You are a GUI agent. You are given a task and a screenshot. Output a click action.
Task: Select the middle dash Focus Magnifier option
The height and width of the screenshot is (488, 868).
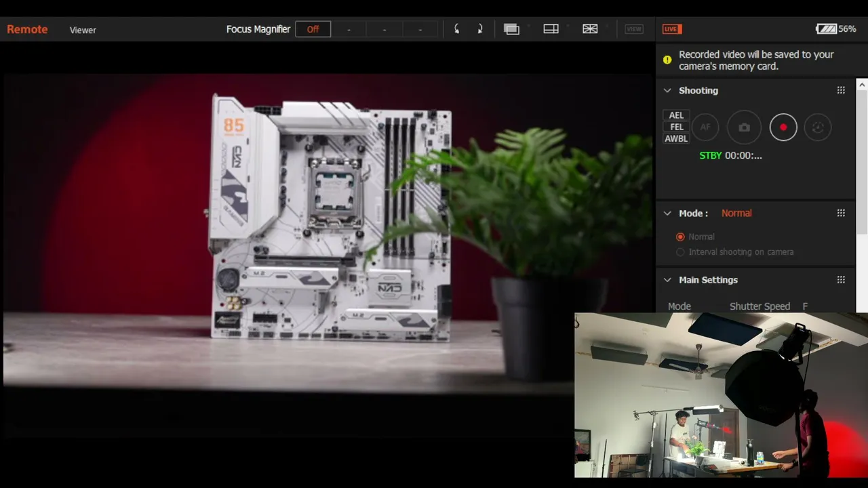[384, 29]
